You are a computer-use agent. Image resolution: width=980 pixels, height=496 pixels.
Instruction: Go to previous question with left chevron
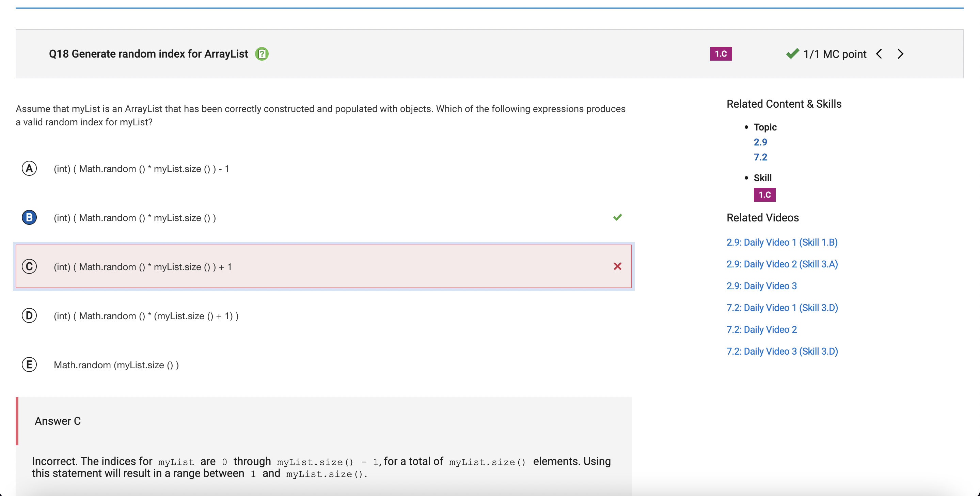tap(879, 54)
